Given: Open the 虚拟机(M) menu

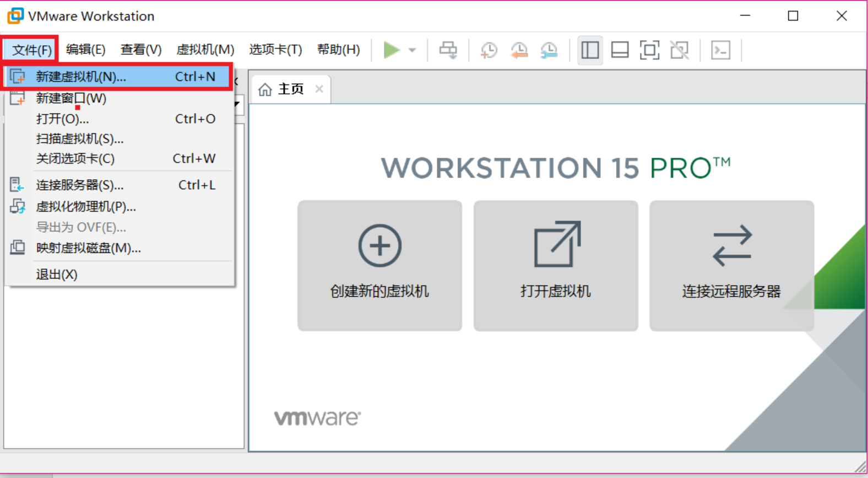Looking at the screenshot, I should tap(205, 50).
